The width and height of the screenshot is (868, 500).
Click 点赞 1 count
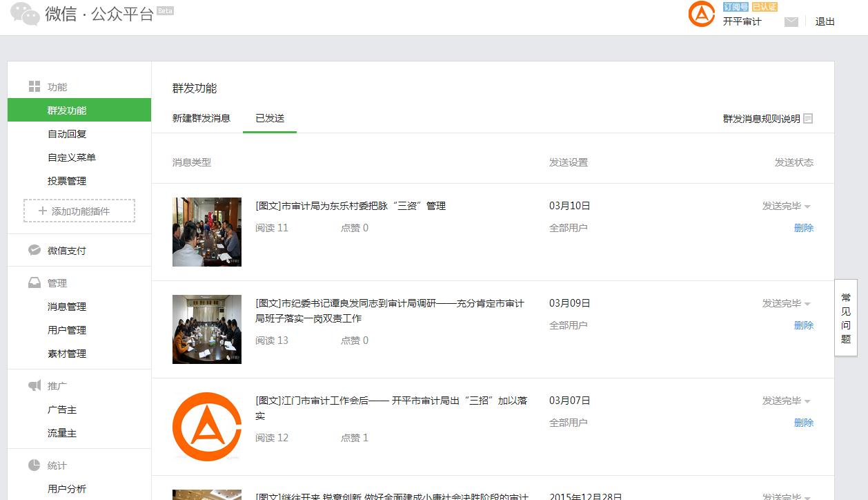pyautogui.click(x=355, y=438)
